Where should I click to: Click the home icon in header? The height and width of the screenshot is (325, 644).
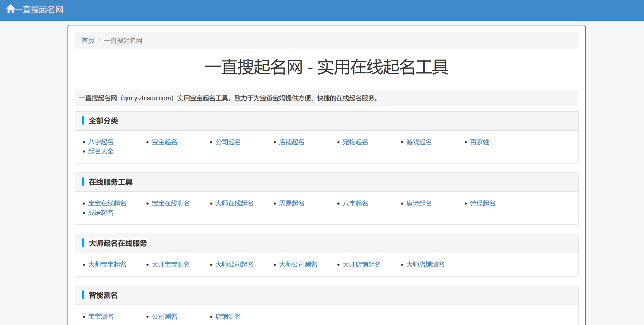pyautogui.click(x=10, y=9)
